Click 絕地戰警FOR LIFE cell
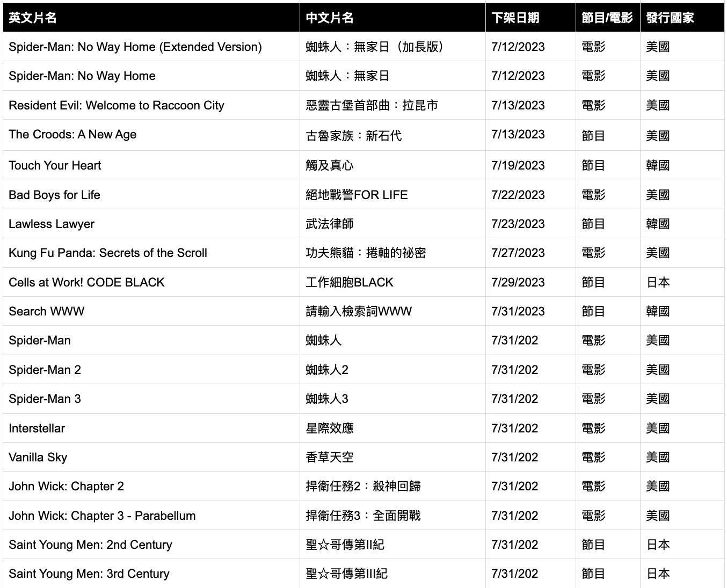The image size is (727, 588). pos(392,195)
